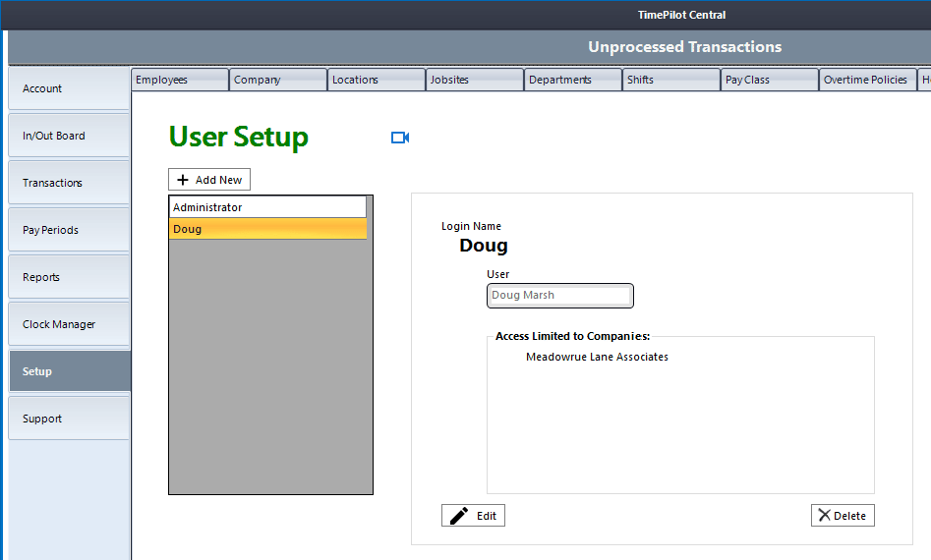Open the Employees tab
The image size is (931, 560).
coord(179,80)
